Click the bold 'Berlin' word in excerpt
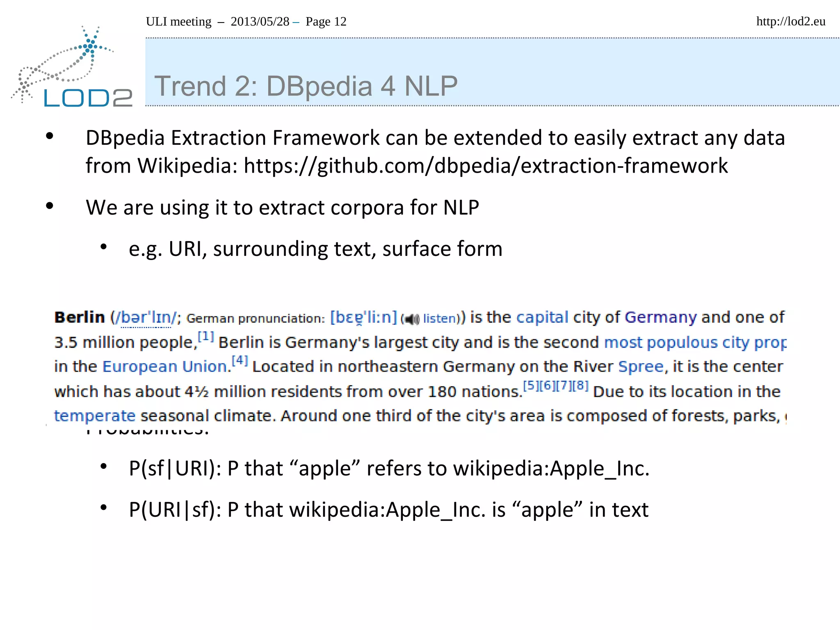This screenshot has height=630, width=840. tap(80, 317)
